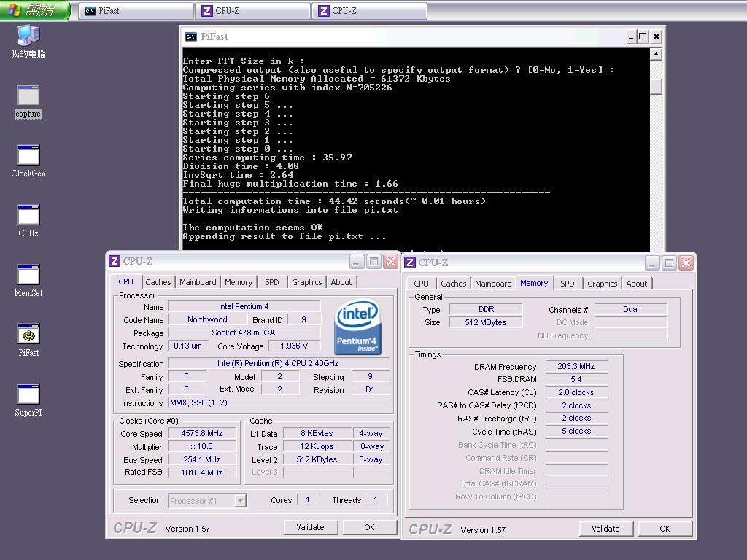Click the right CPU-Z window title icon
Viewport: 747px width, 560px height.
click(x=410, y=262)
